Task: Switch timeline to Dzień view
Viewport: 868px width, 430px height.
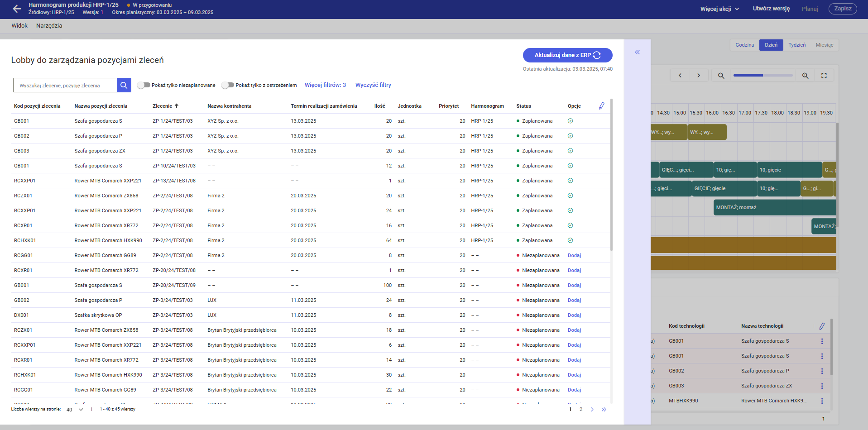Action: click(x=771, y=45)
